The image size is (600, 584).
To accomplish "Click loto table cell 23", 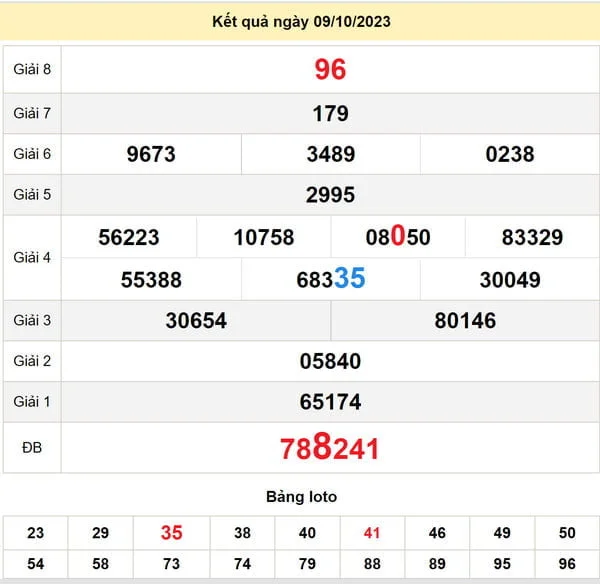I will tap(36, 534).
